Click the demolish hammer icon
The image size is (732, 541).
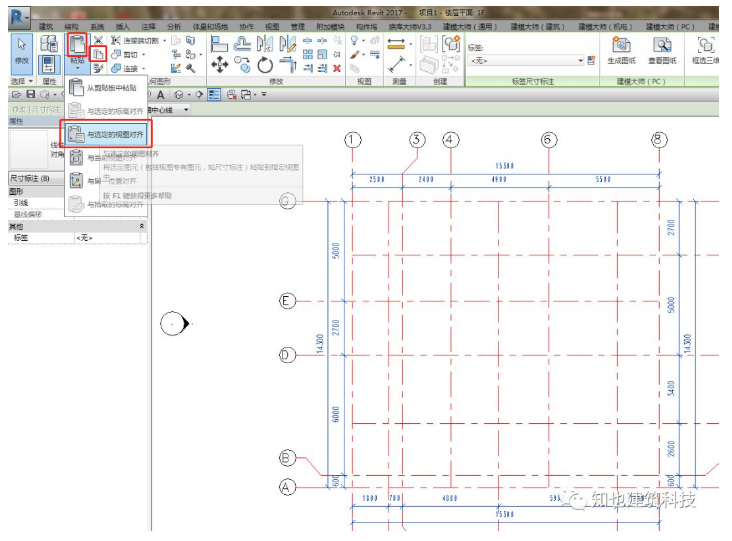point(190,68)
